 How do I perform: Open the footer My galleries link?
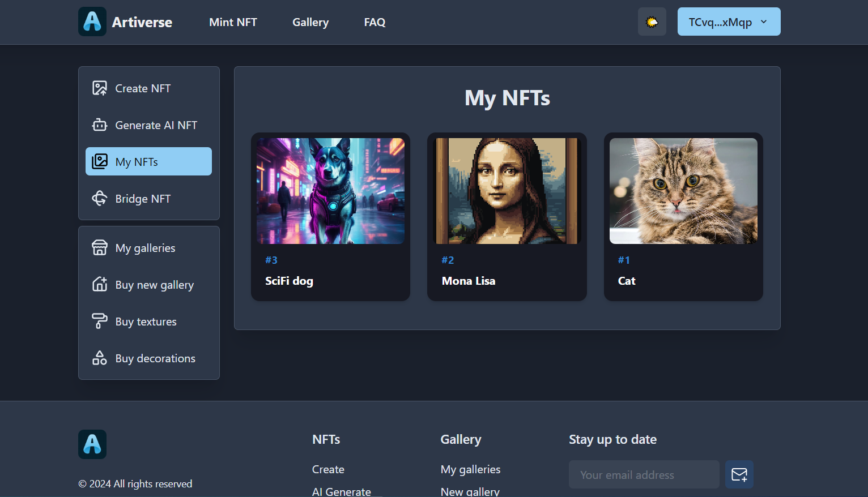tap(470, 469)
